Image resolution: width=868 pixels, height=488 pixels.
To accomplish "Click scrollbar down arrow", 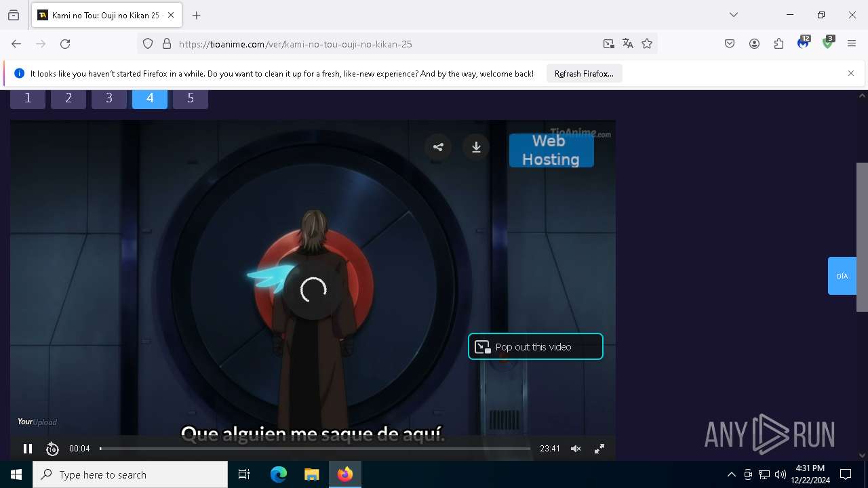I will (x=862, y=455).
